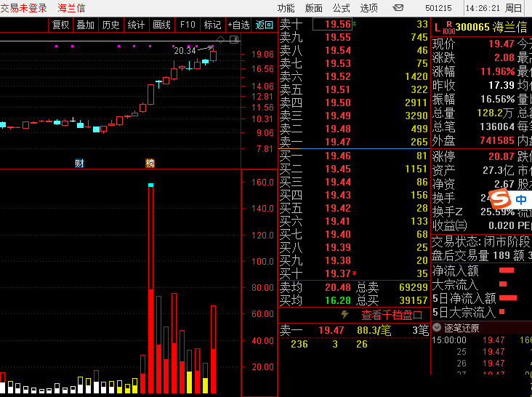The height and width of the screenshot is (397, 532).
Task: Click the Sogou input method S icon
Action: pos(500,198)
